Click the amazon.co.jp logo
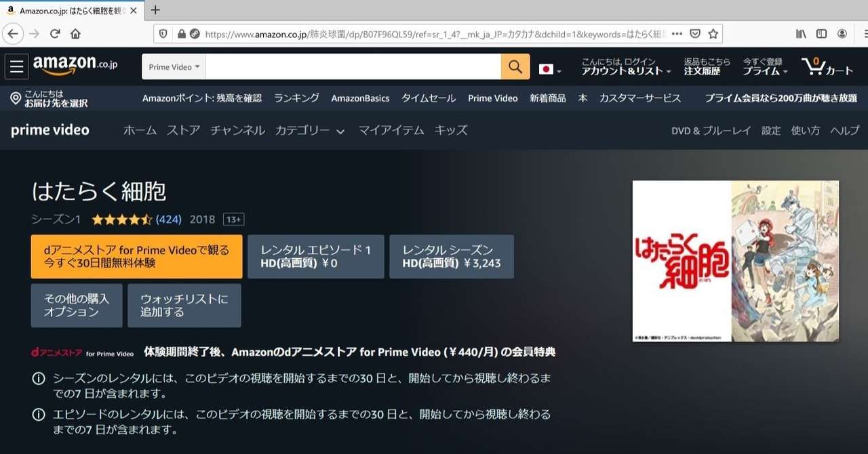This screenshot has height=454, width=868. tap(75, 65)
